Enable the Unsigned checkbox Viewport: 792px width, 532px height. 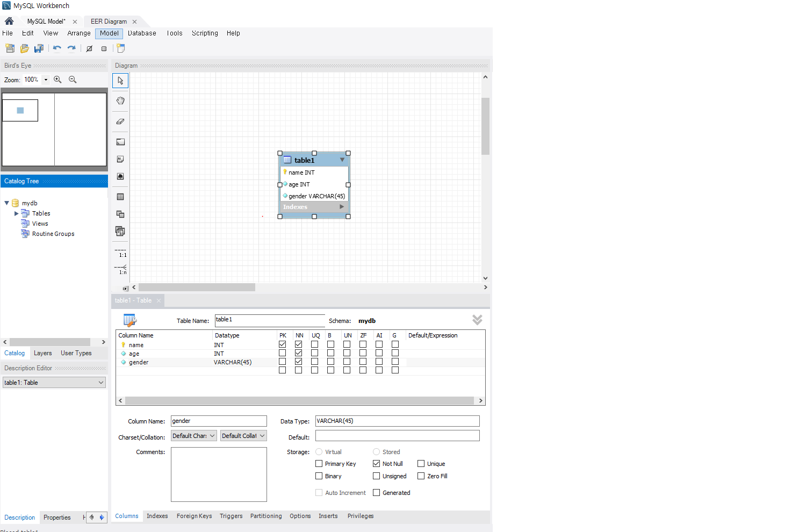click(x=376, y=476)
